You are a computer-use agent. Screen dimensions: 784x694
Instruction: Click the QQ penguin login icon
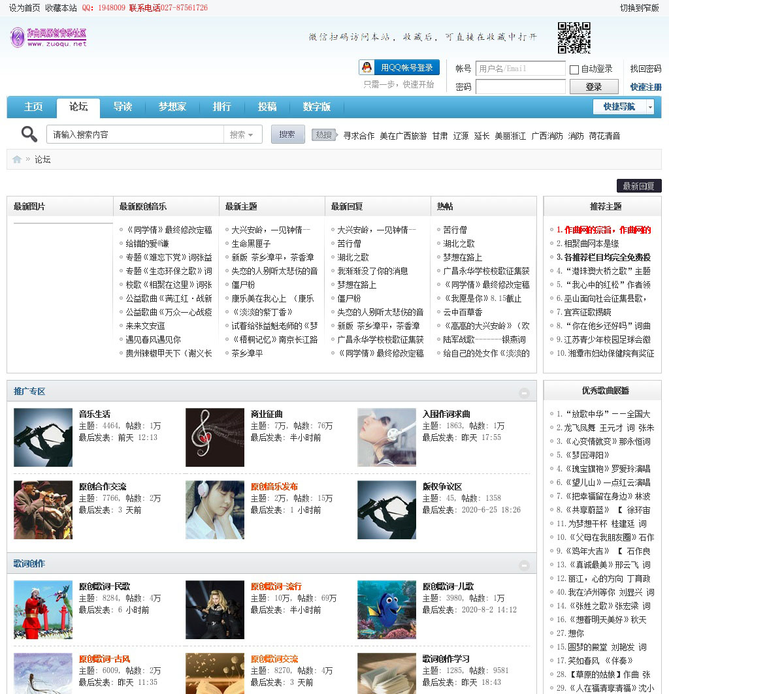[x=367, y=68]
